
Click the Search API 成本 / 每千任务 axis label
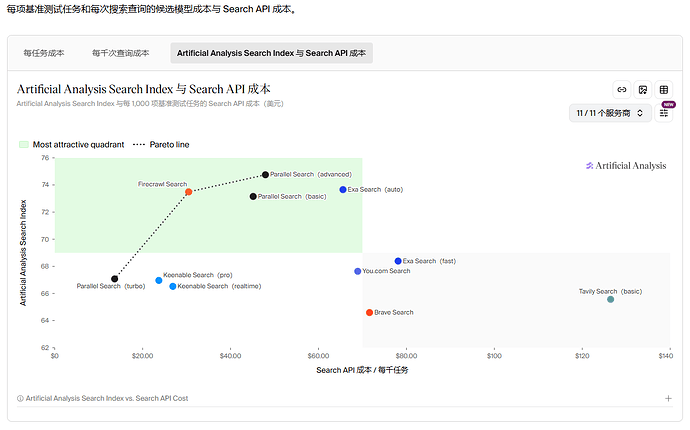362,370
